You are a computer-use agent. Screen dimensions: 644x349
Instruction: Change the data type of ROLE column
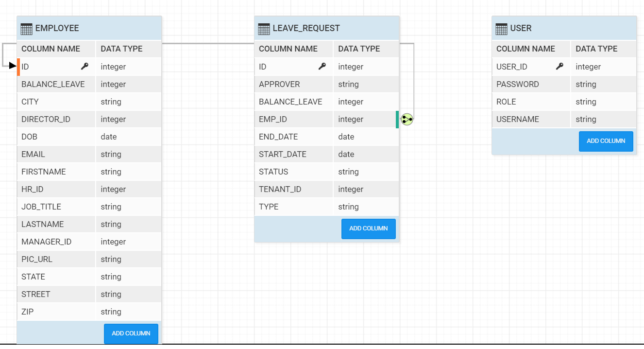pyautogui.click(x=586, y=102)
